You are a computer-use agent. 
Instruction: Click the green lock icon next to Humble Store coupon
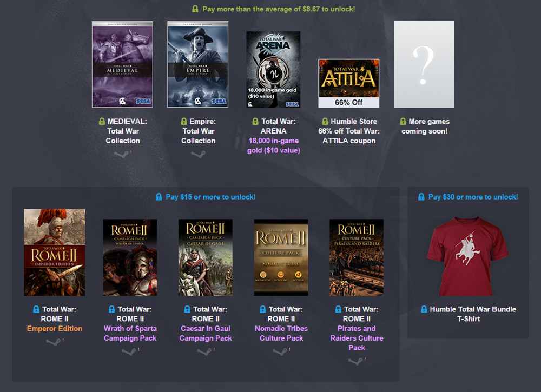coord(325,121)
